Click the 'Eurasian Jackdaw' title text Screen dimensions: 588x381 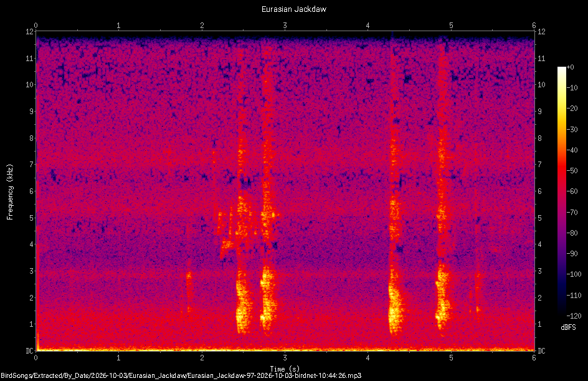pos(293,9)
